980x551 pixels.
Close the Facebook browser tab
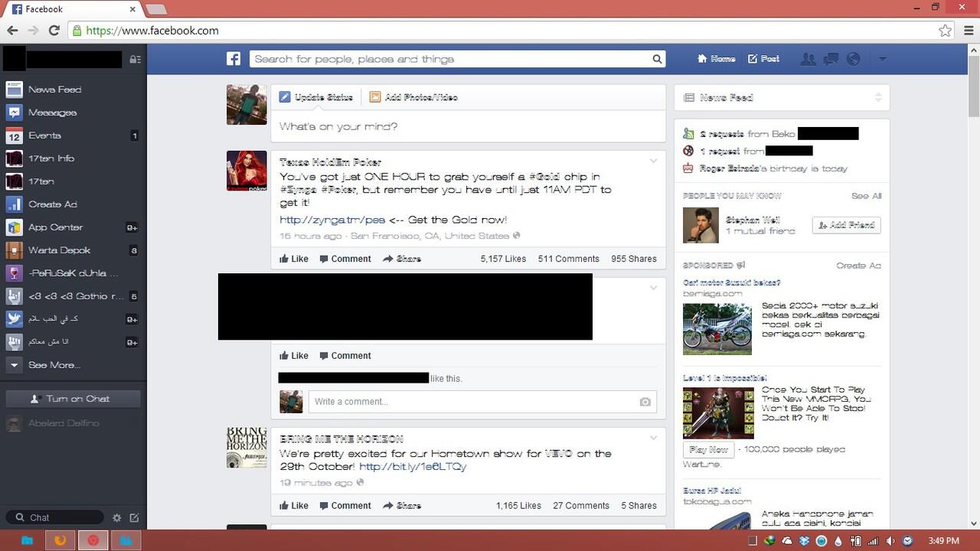(132, 9)
